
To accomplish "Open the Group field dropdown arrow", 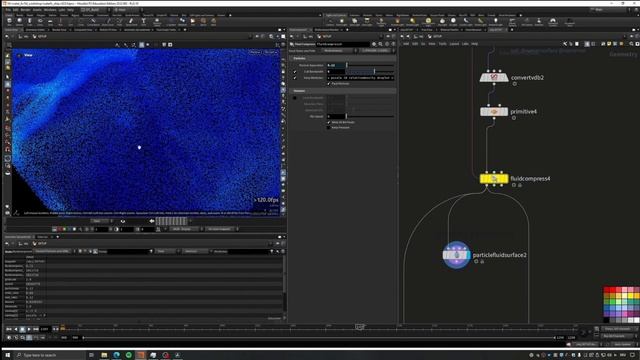I will coord(151,251).
